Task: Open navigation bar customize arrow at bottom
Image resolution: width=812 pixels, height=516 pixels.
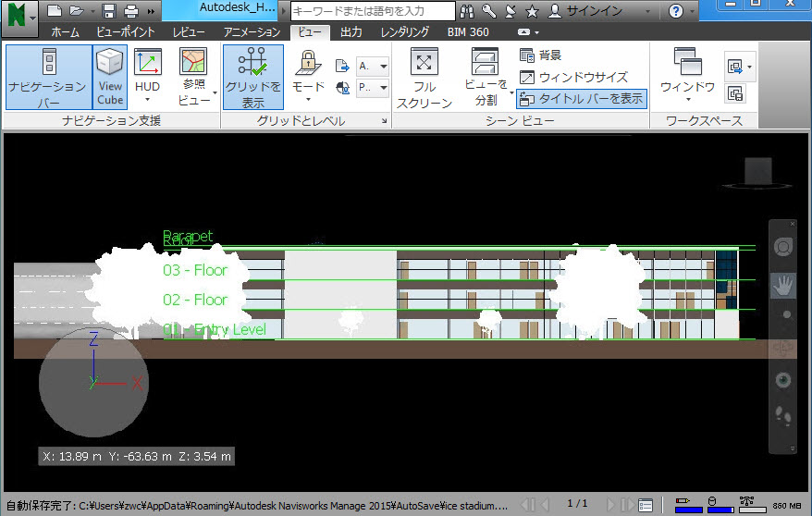Action: [793, 448]
